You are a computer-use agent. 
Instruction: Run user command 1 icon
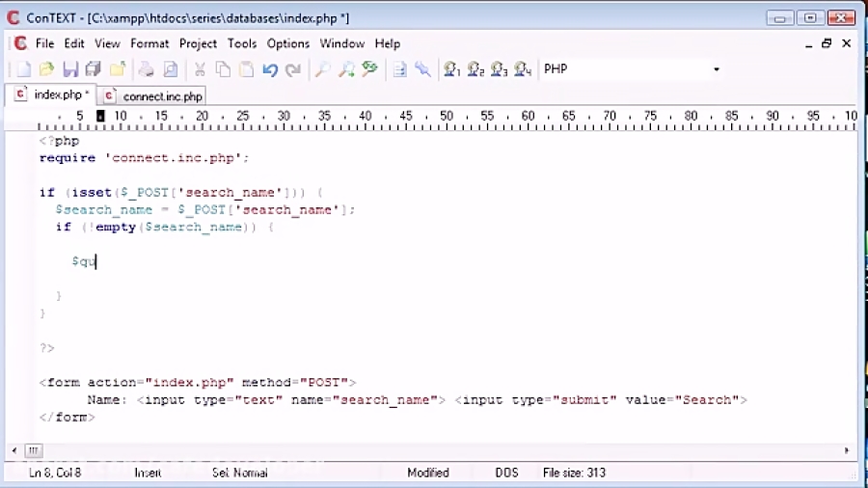pos(451,69)
